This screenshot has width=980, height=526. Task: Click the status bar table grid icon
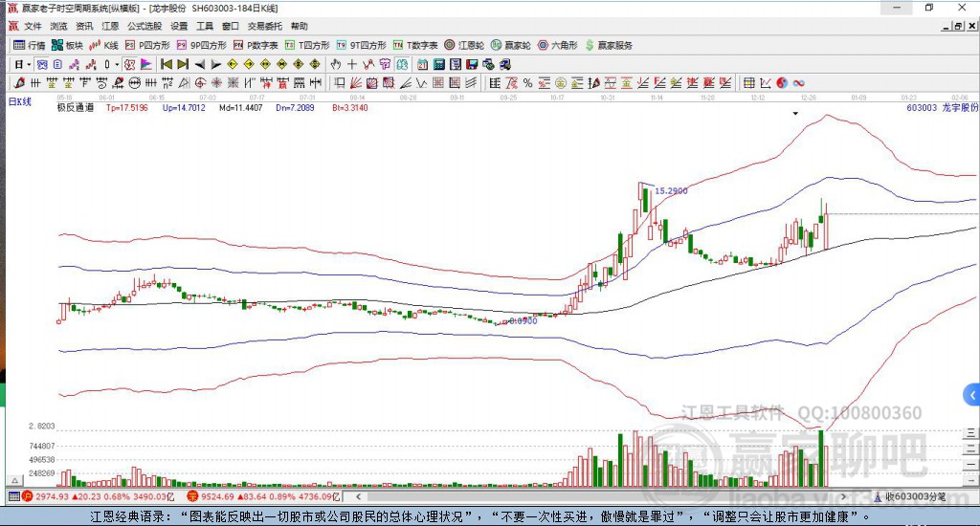(13, 496)
